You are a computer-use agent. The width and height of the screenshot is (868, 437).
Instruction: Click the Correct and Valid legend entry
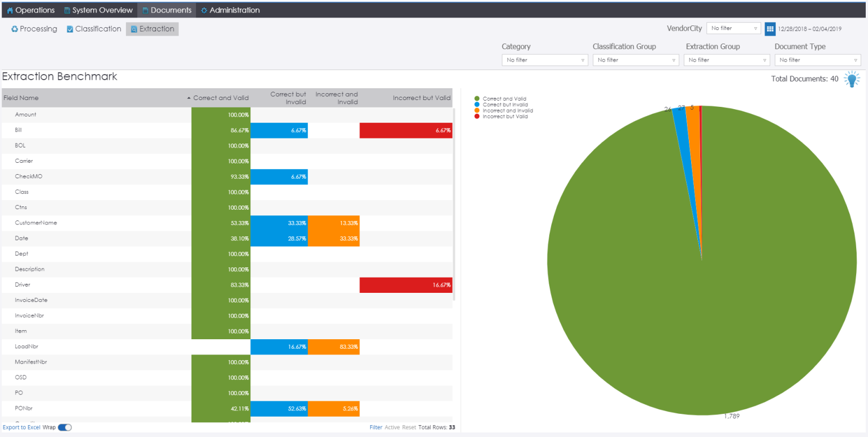tap(506, 98)
